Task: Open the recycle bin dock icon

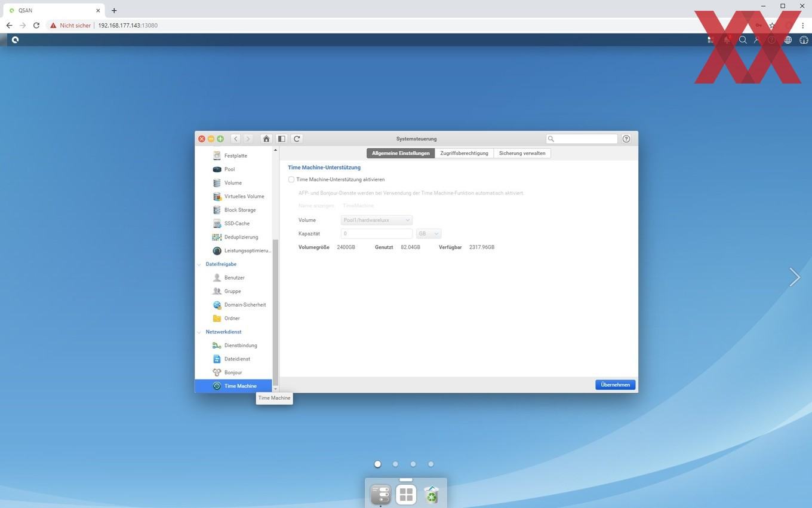Action: click(431, 495)
